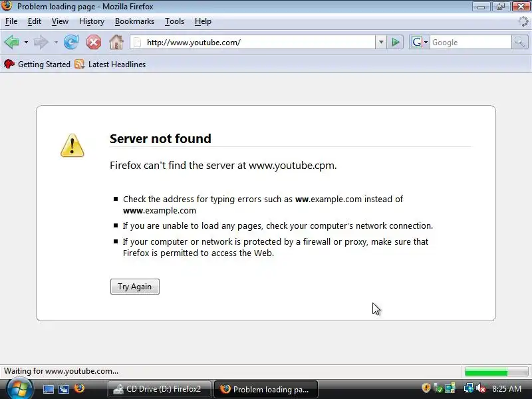Click inside the Google search box
Image resolution: width=532 pixels, height=399 pixels.
(471, 43)
